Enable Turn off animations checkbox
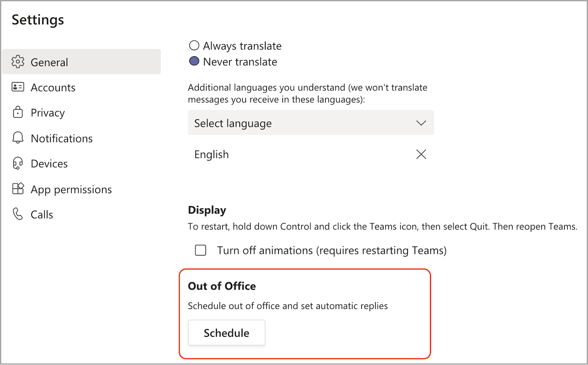 [x=200, y=250]
